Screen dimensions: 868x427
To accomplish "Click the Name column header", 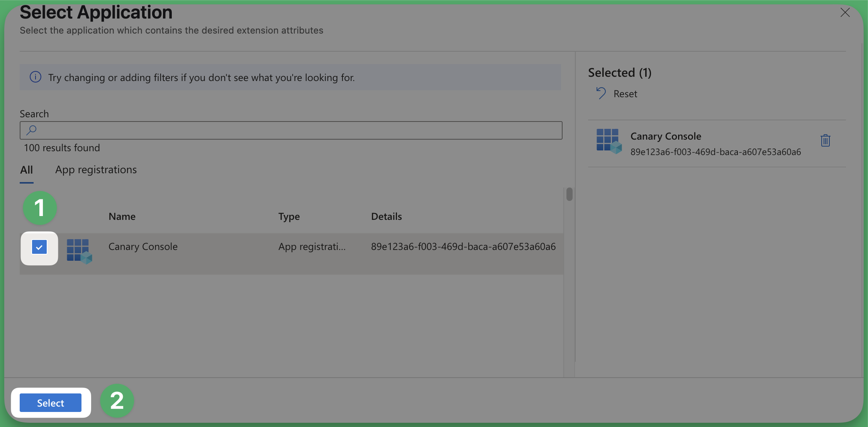I will (122, 216).
